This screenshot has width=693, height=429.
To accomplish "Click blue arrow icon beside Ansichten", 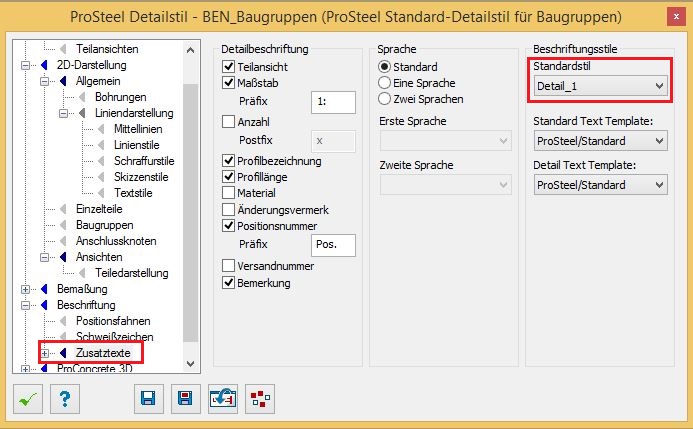I will 63,257.
